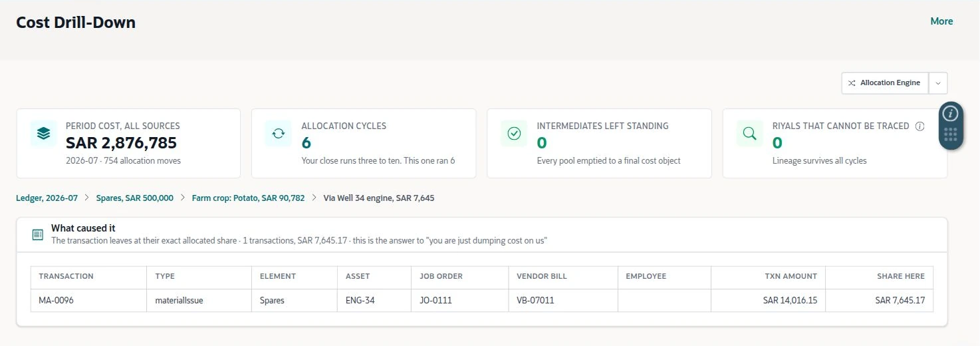
Task: Click 'Lineage survives all cycles' text
Action: [x=820, y=160]
